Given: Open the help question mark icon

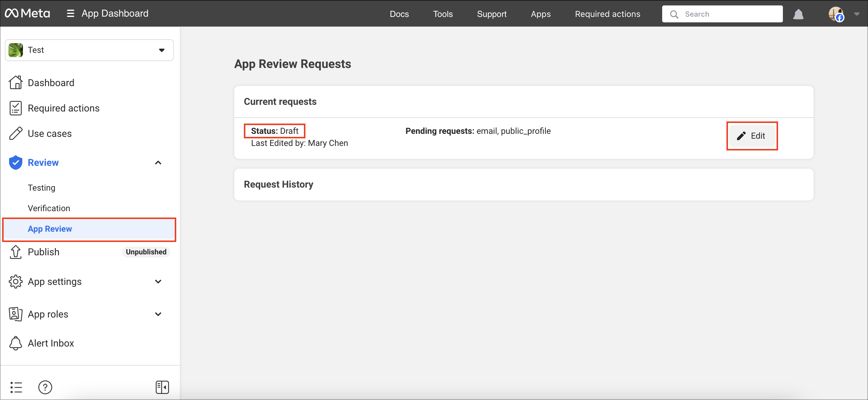Looking at the screenshot, I should (45, 387).
